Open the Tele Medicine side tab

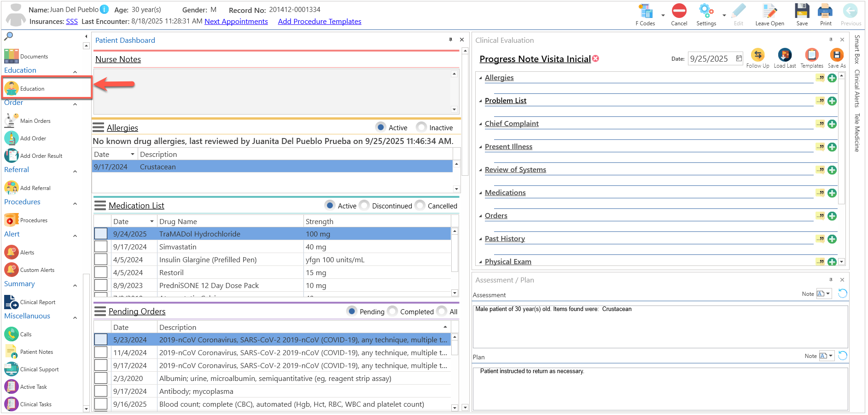tap(857, 133)
